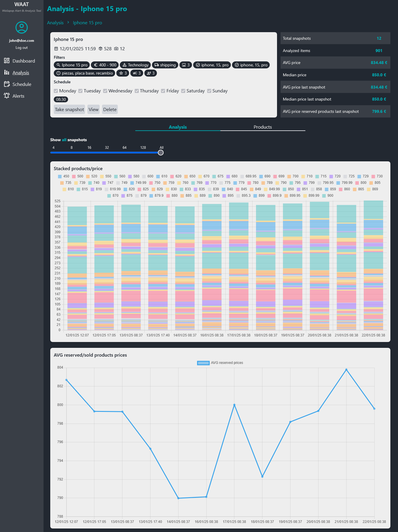Image resolution: width=398 pixels, height=532 pixels.
Task: Click the Iphone 15 pro search filter chip
Action: click(x=72, y=65)
